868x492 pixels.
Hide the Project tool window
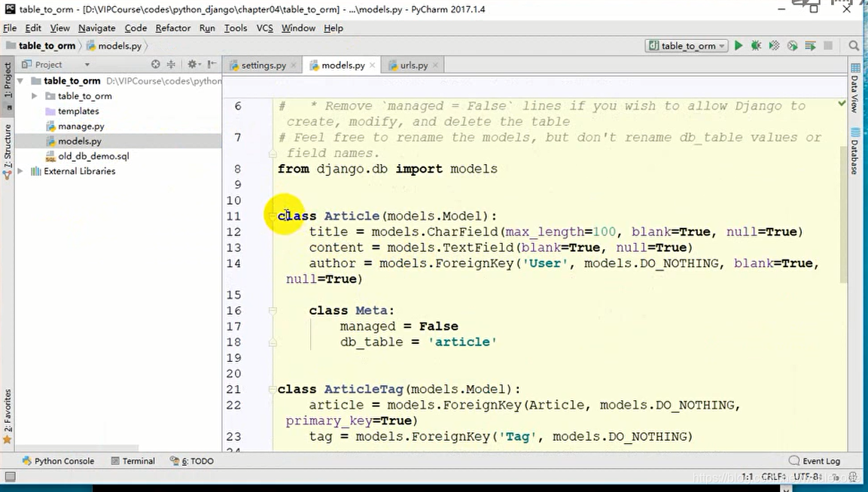[212, 64]
